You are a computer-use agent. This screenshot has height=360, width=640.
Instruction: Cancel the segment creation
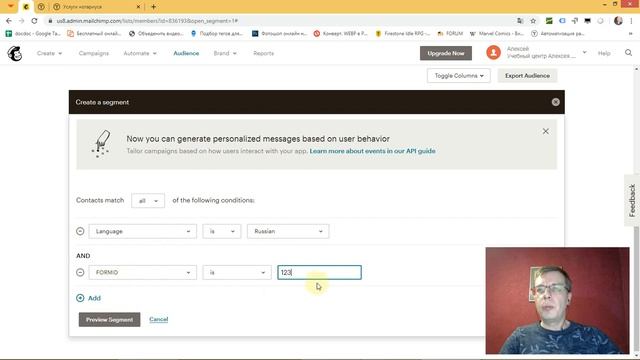click(x=158, y=319)
